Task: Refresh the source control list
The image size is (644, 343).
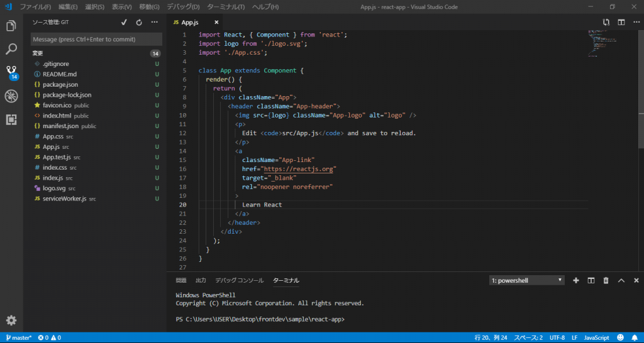Action: (x=139, y=23)
